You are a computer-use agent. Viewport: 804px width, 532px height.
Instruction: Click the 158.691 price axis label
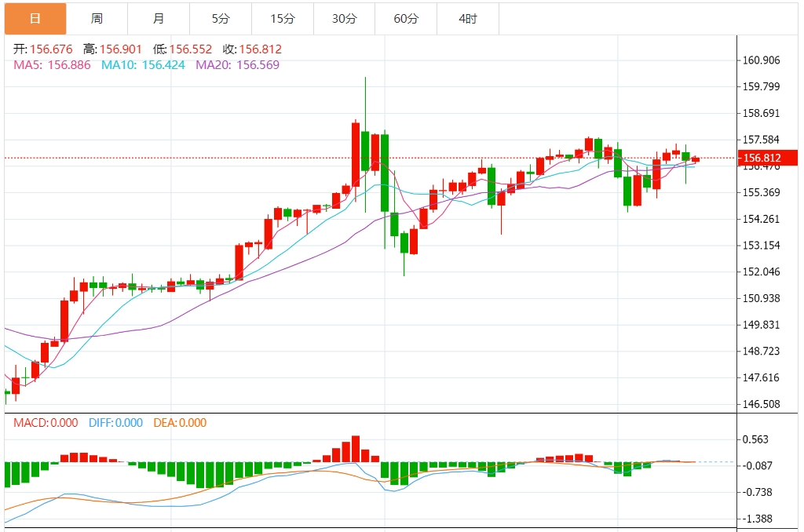(762, 113)
